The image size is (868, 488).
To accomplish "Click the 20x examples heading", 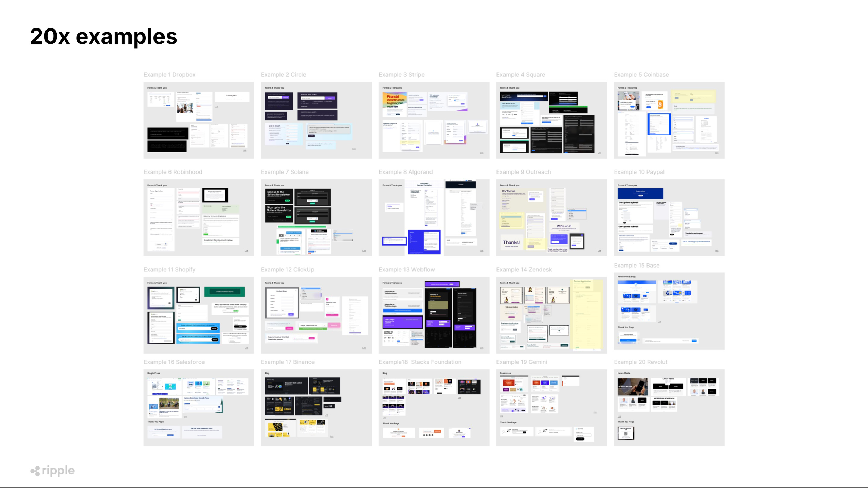I will [103, 36].
